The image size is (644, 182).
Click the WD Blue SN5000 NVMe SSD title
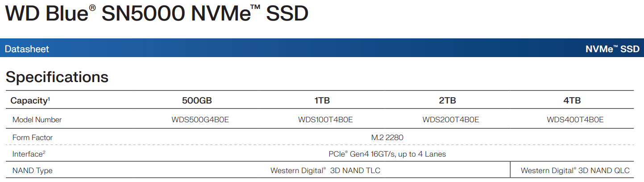pyautogui.click(x=156, y=14)
